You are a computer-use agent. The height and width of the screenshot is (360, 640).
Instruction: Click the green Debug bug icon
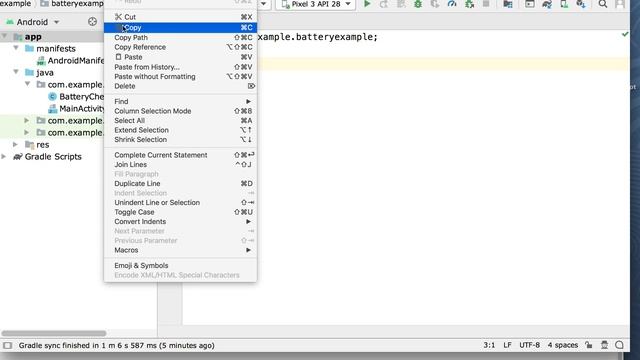click(x=418, y=4)
